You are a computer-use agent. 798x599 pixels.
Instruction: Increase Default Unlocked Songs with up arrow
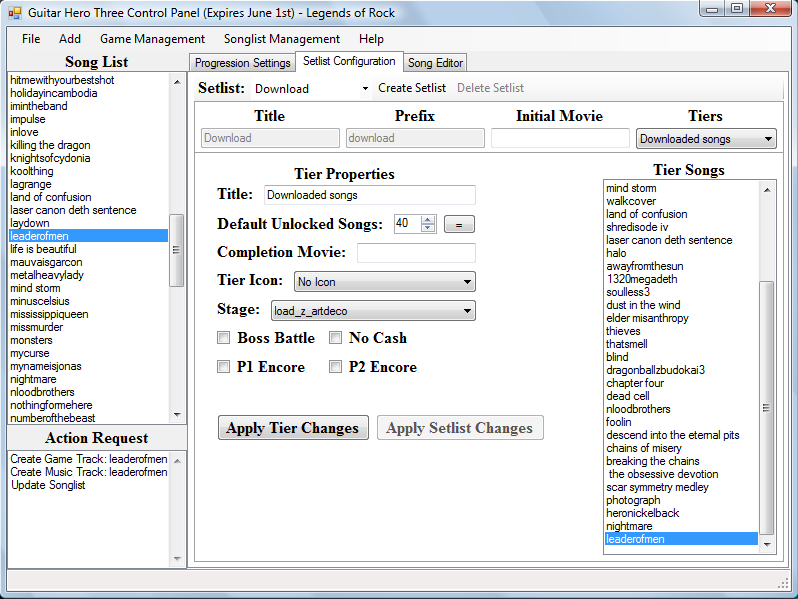429,219
